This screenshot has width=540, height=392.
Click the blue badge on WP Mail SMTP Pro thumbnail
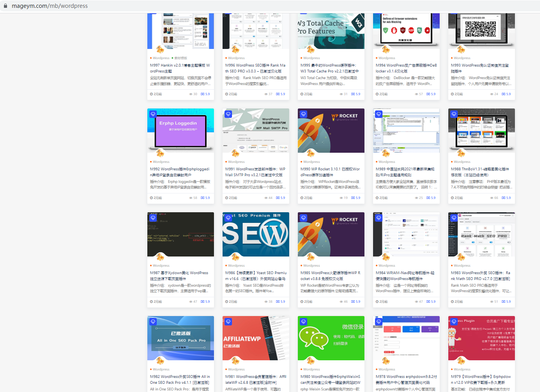point(228,114)
